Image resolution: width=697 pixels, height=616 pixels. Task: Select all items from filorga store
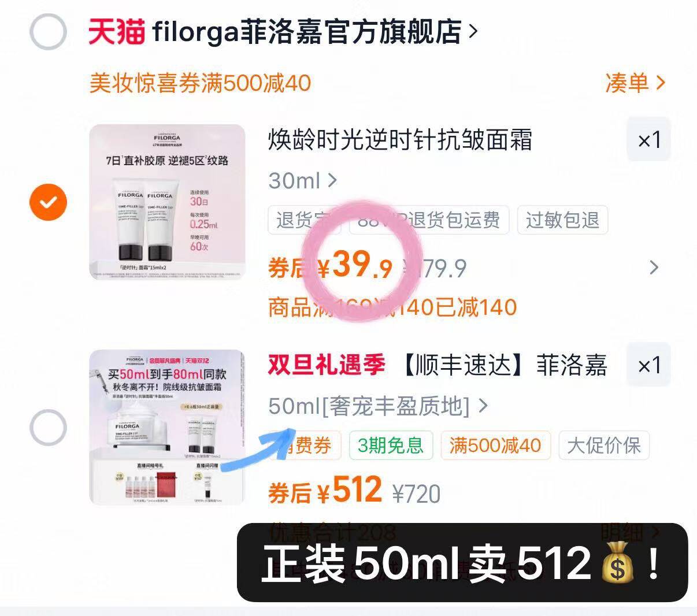[49, 32]
